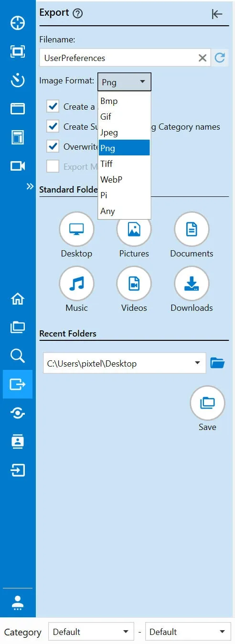Screen dimensions: 235x644
Task: Select the window capture icon
Action: tap(18, 109)
